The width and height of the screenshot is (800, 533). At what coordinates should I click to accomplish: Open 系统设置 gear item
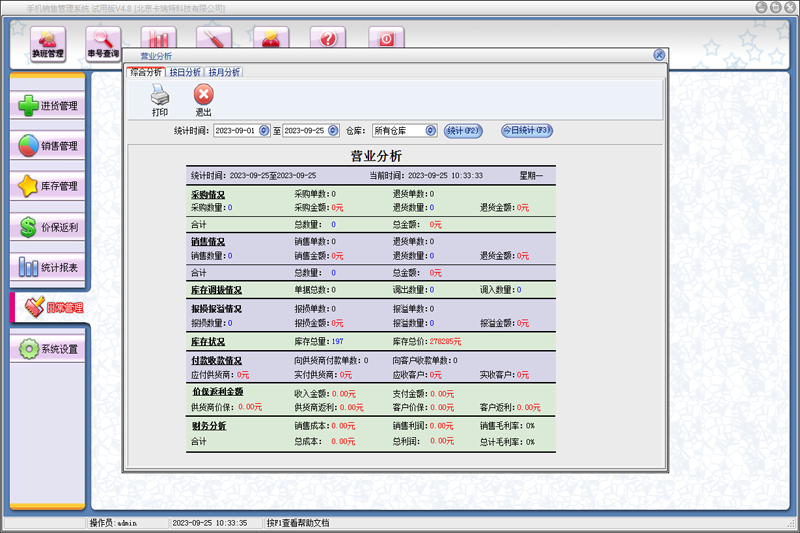[48, 350]
